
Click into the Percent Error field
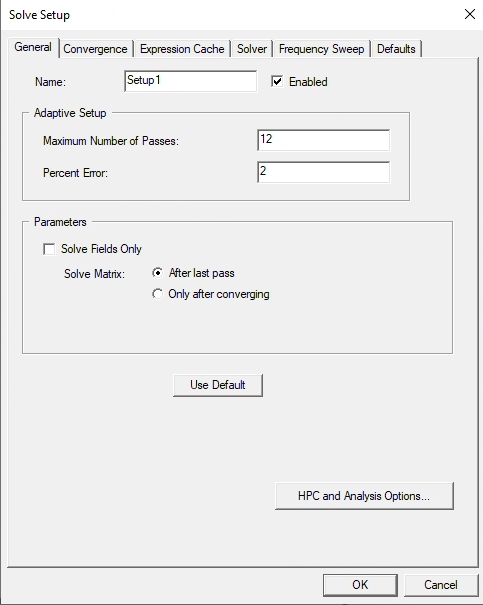click(324, 172)
